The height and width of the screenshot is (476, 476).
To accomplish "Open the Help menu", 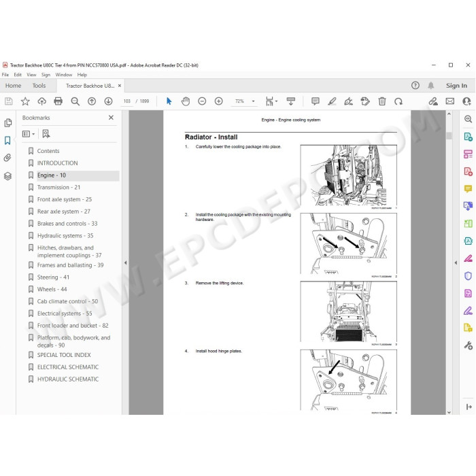I will 82,75.
